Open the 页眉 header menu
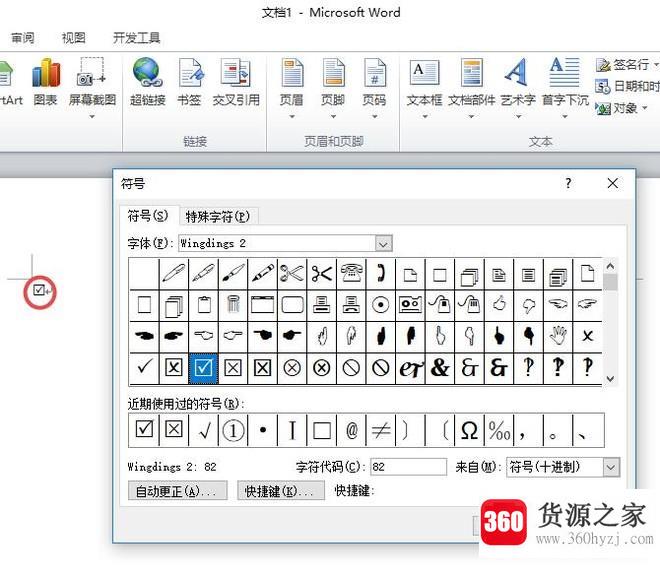660x575 pixels. (292, 82)
